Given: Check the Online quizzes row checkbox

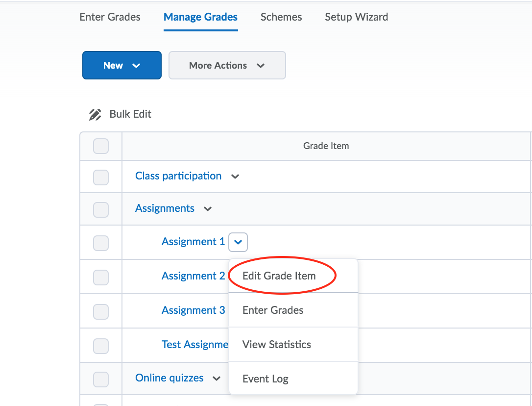Looking at the screenshot, I should coord(101,379).
